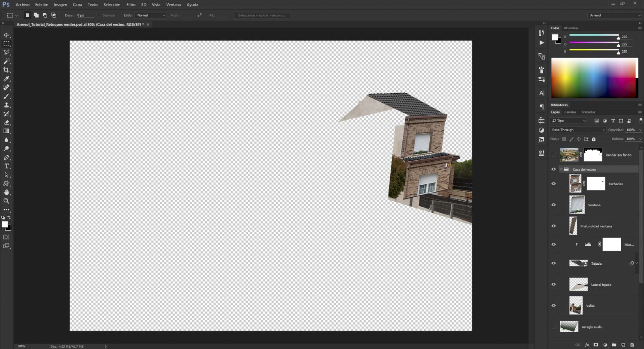Image resolution: width=644 pixels, height=349 pixels.
Task: Open the Capa menu
Action: click(x=77, y=5)
